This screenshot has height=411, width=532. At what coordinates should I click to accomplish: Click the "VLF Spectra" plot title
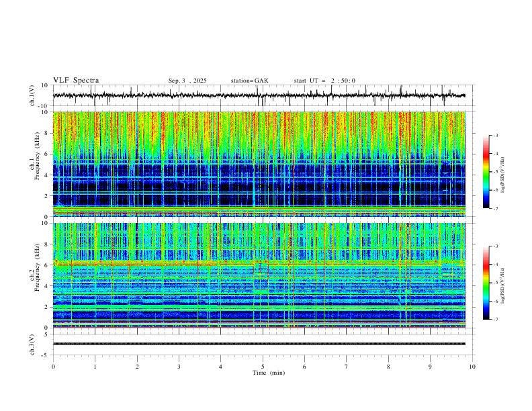tap(76, 81)
